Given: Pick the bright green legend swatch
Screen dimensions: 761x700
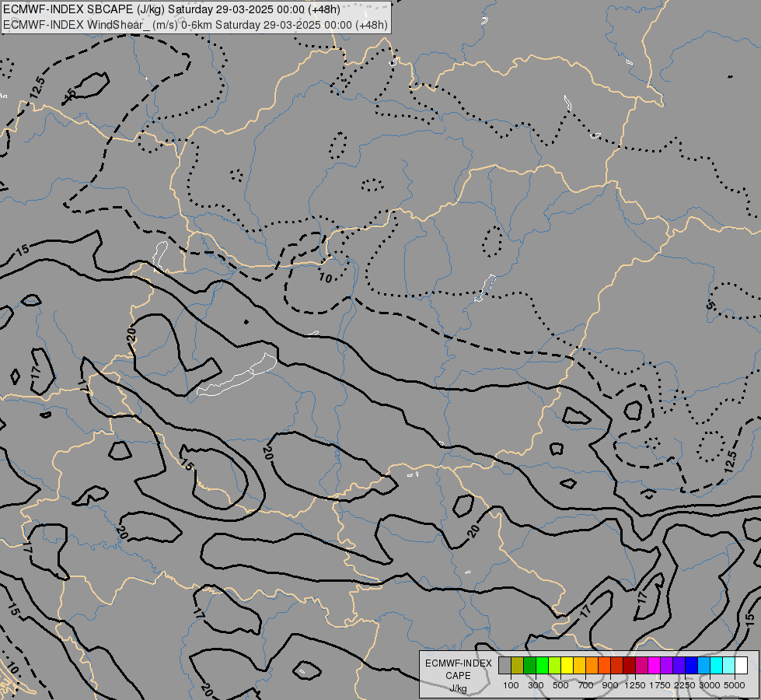Looking at the screenshot, I should coord(542,666).
